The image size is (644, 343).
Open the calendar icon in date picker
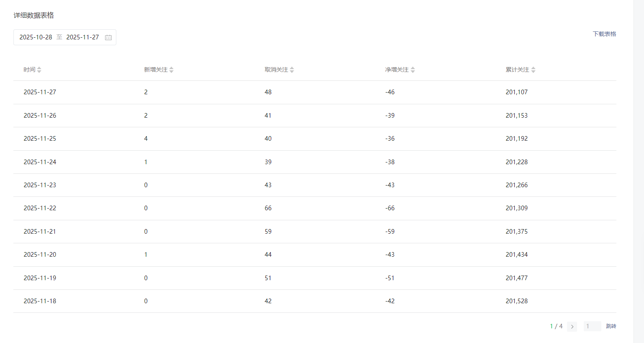(108, 37)
